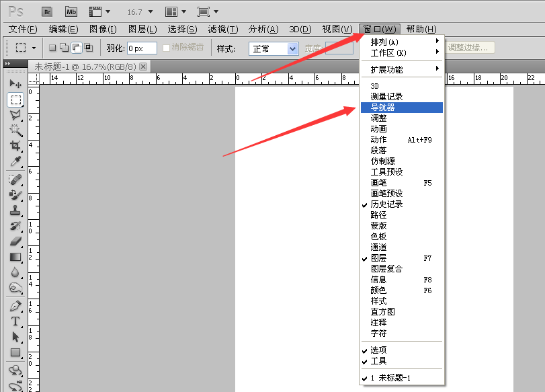This screenshot has width=545, height=392.
Task: Open the 图像(I) menu
Action: [103, 29]
